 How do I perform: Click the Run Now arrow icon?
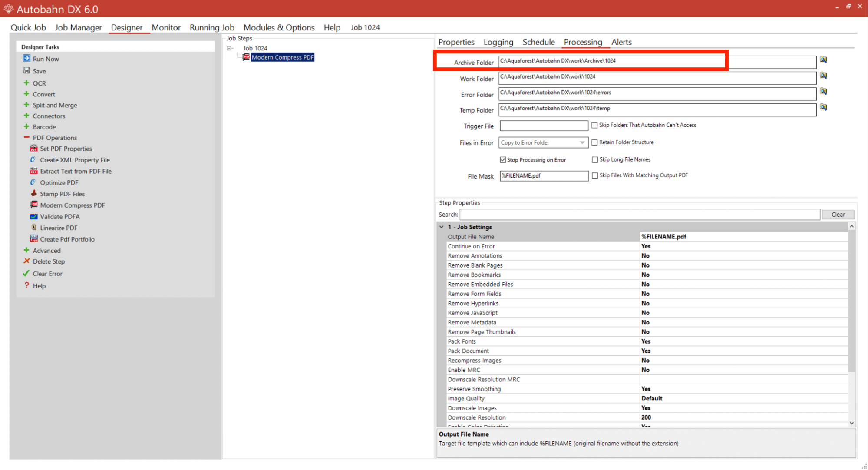coord(26,59)
